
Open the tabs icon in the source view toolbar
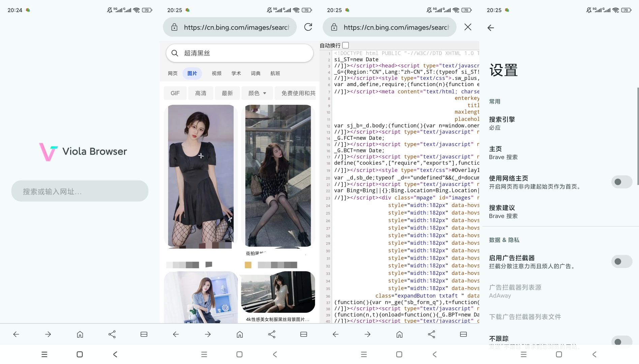[463, 334]
